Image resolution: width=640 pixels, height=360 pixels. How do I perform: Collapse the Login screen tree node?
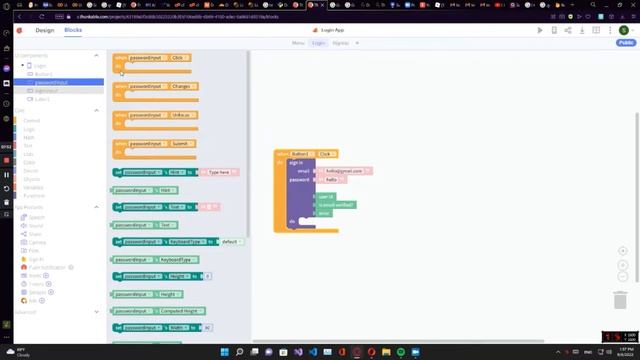pos(22,65)
